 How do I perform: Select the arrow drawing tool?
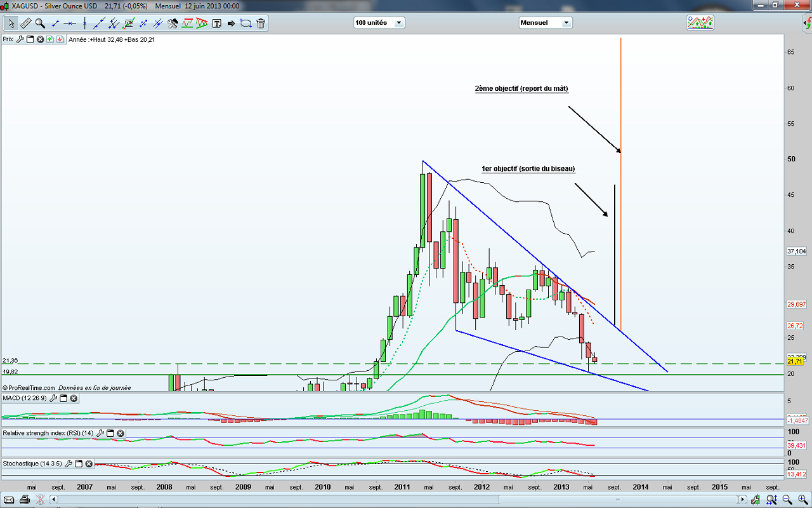click(231, 23)
